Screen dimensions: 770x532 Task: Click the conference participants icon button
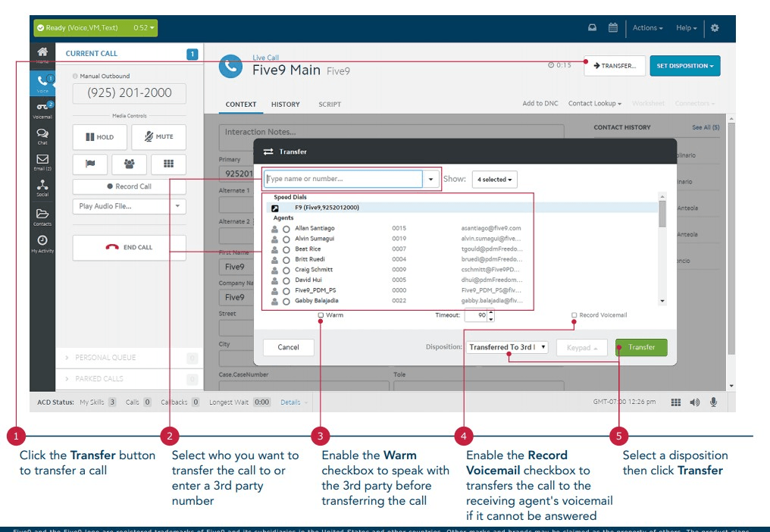point(129,164)
